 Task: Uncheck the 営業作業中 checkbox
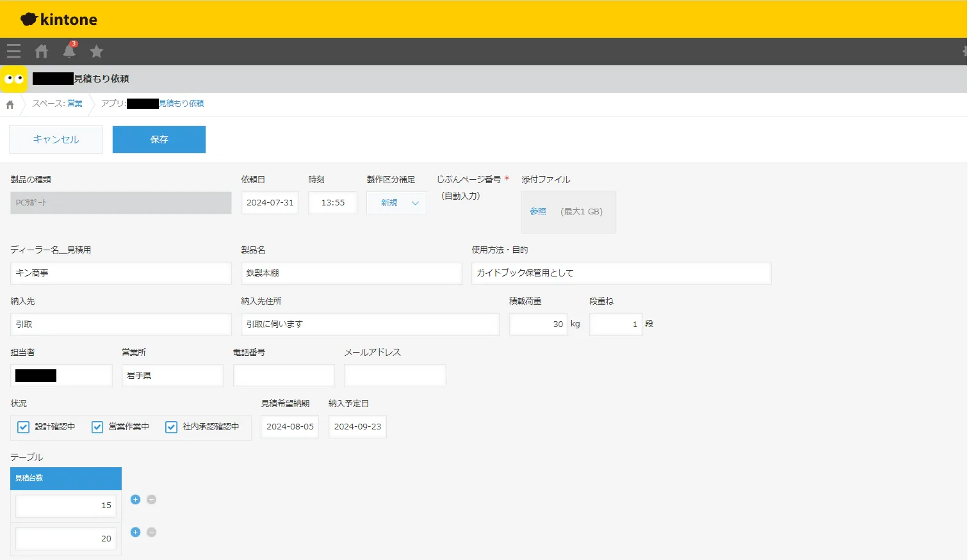pos(97,427)
